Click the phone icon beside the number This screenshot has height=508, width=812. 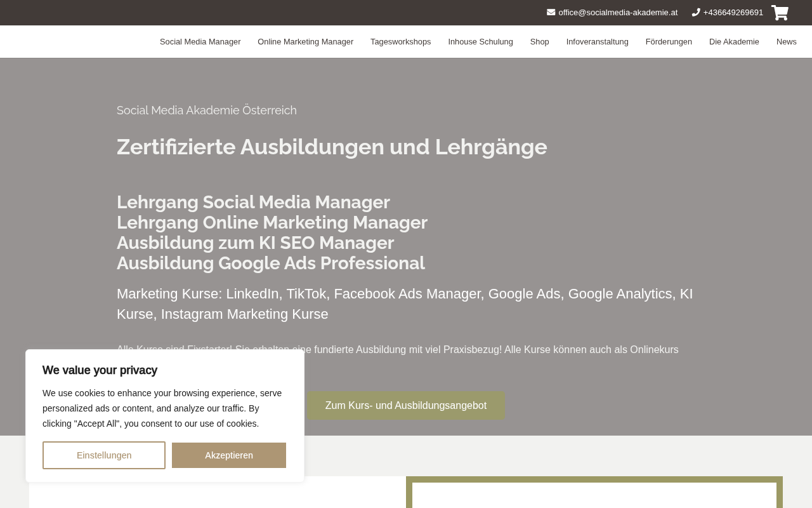pos(696,12)
